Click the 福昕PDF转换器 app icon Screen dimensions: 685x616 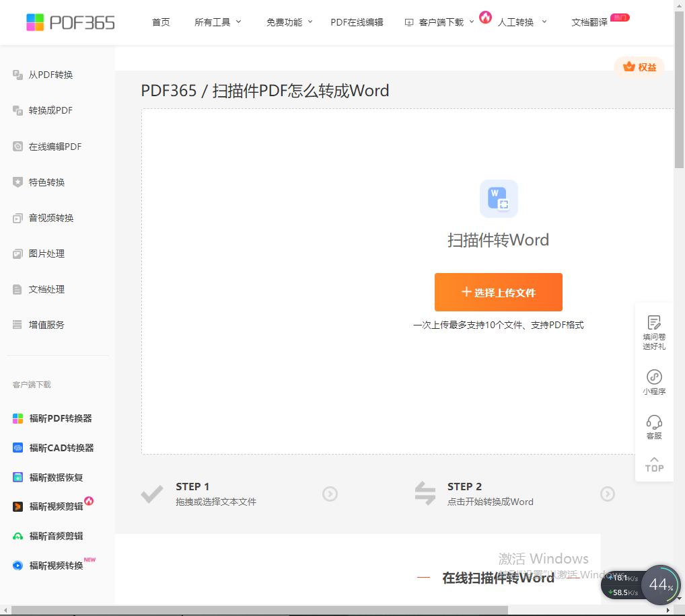[x=18, y=418]
